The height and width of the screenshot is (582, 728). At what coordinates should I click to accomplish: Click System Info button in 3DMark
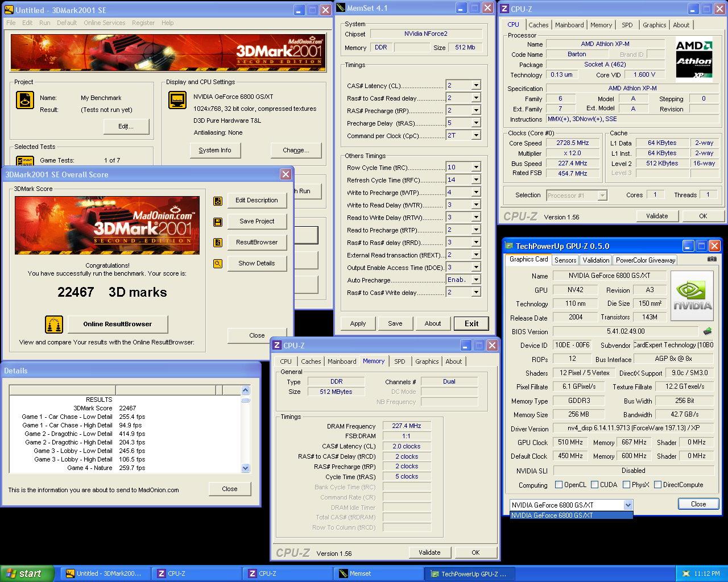coord(215,150)
